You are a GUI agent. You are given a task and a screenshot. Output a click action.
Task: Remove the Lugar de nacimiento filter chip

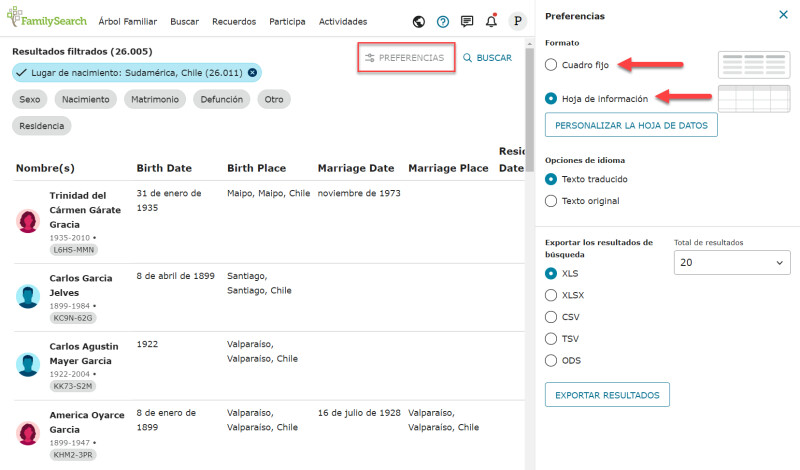coord(252,72)
